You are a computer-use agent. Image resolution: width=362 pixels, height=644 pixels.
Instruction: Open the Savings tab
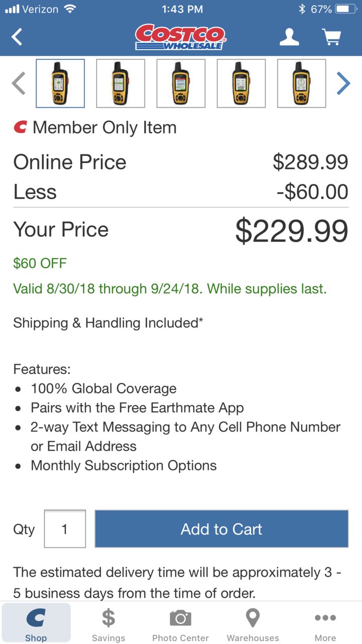(x=109, y=623)
